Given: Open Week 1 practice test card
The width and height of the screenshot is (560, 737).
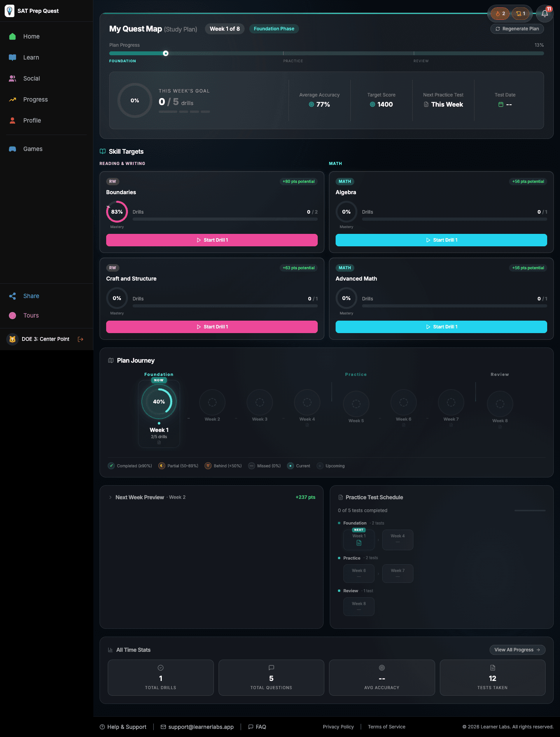Looking at the screenshot, I should pyautogui.click(x=359, y=540).
